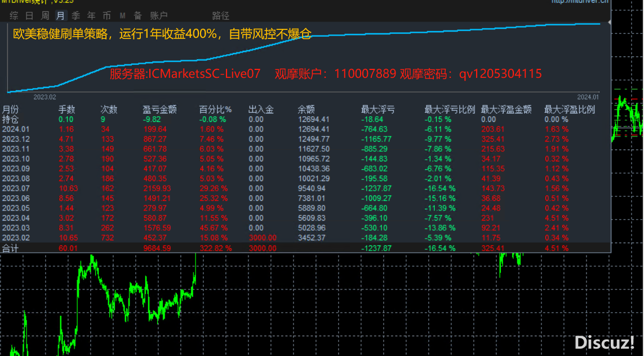The width and height of the screenshot is (644, 356).
Task: Click the 2023.02 chart axis label
Action: [x=45, y=97]
